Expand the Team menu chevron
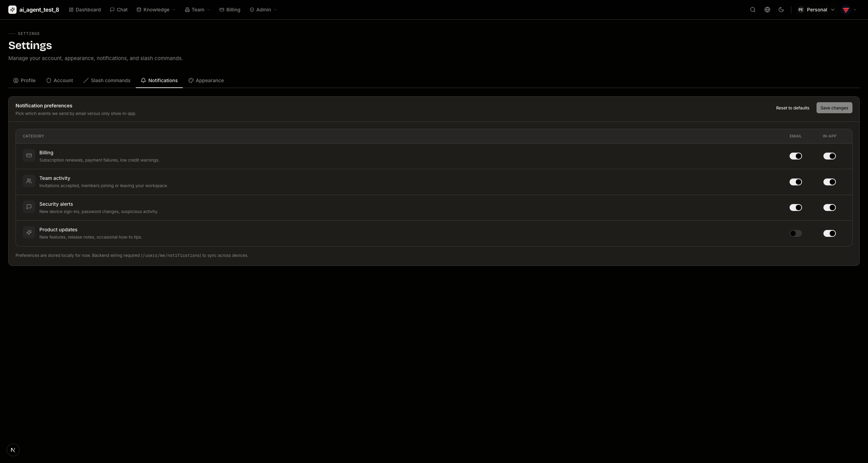The image size is (868, 463). coord(208,10)
